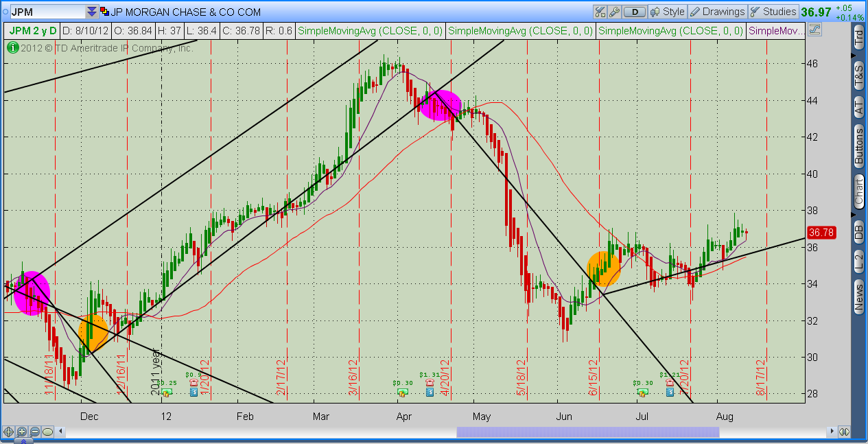This screenshot has width=868, height=444.
Task: Click the quick studies flask icon
Action: 600,12
